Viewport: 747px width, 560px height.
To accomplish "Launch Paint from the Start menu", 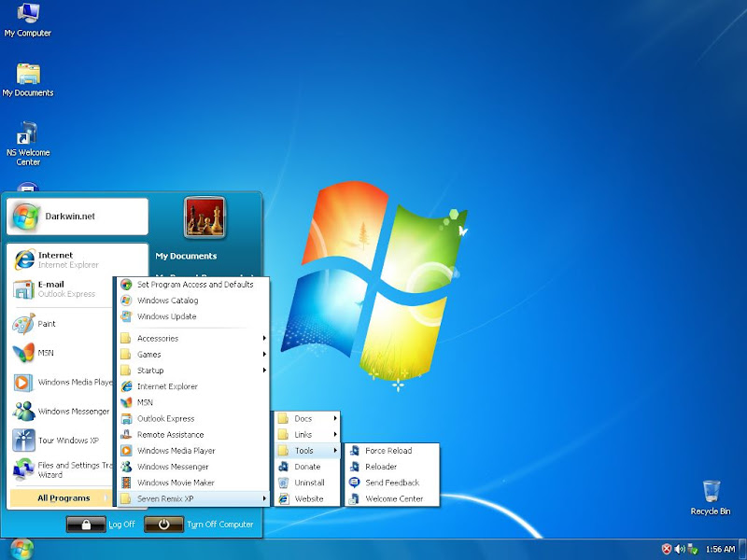I will (x=61, y=324).
